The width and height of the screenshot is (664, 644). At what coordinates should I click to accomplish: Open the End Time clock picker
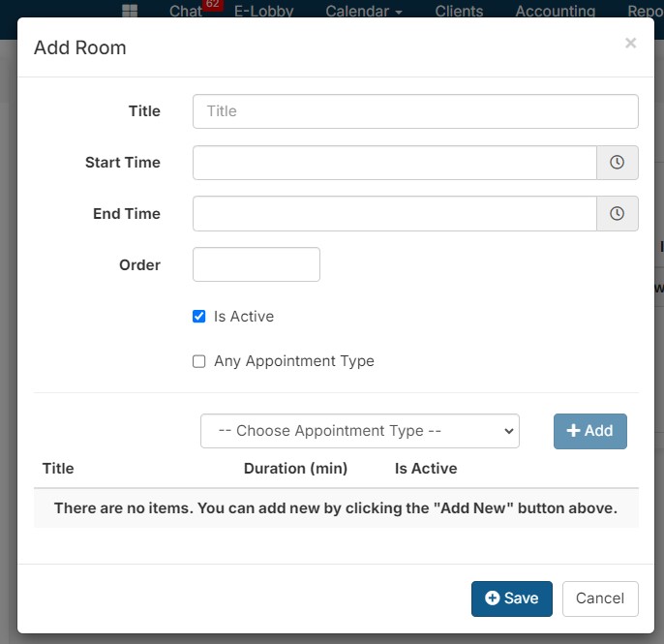pyautogui.click(x=618, y=214)
